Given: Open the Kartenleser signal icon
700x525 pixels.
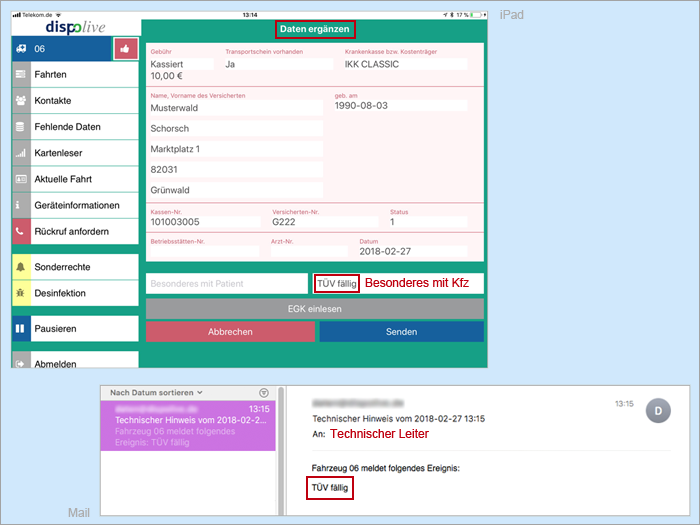Looking at the screenshot, I should [x=21, y=153].
